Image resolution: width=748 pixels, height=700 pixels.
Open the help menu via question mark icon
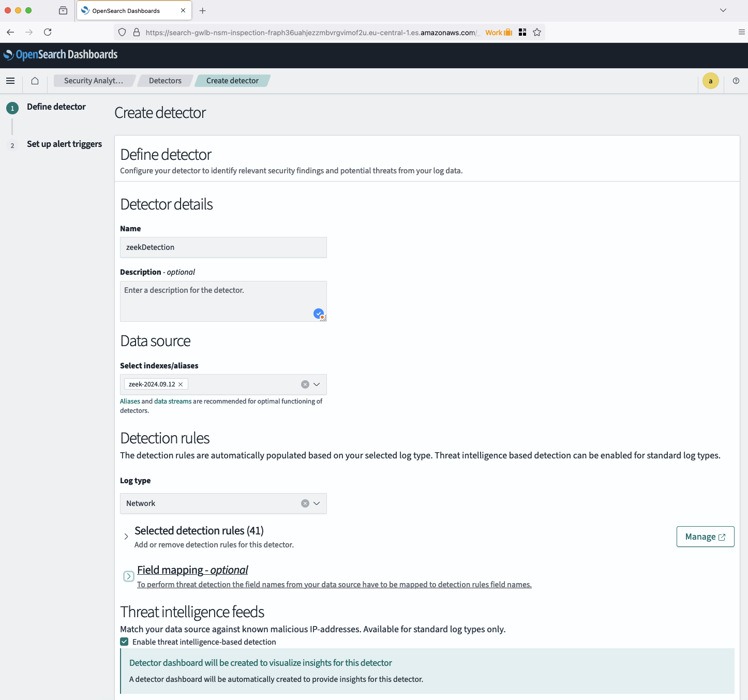coord(736,81)
